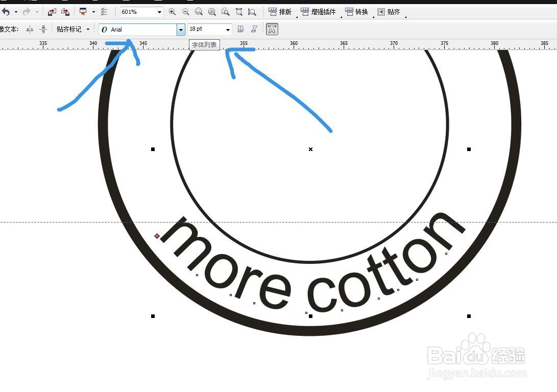Image resolution: width=557 pixels, height=392 pixels.
Task: Click the horizontal ruler at 360
Action: [294, 44]
